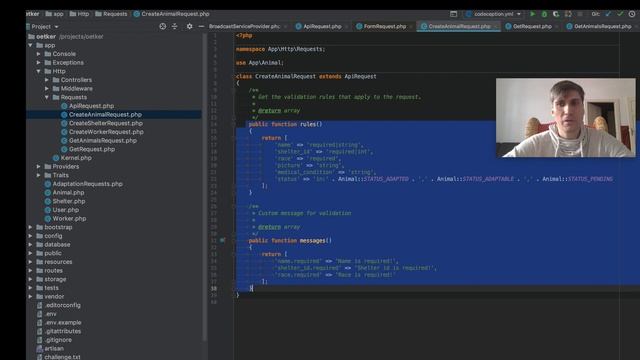Collapse the Requests folder
Viewport: 640px width, 360px height.
[47, 97]
